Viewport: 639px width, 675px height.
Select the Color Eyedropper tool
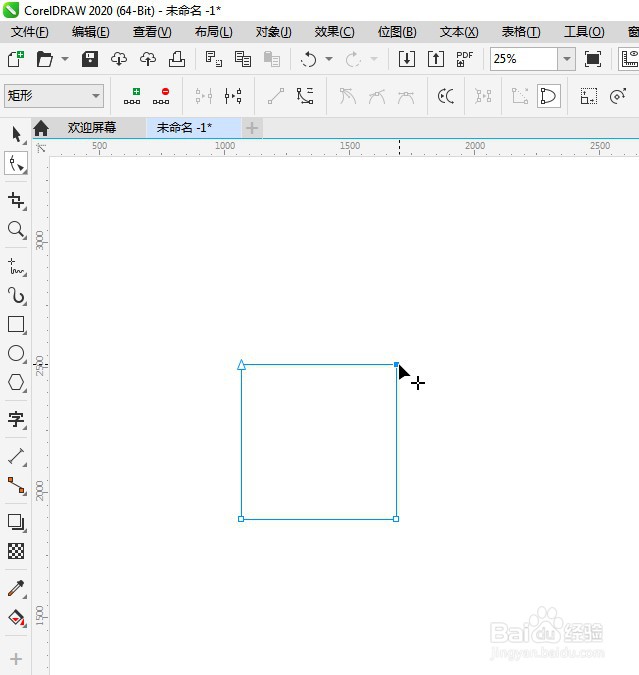coord(16,588)
